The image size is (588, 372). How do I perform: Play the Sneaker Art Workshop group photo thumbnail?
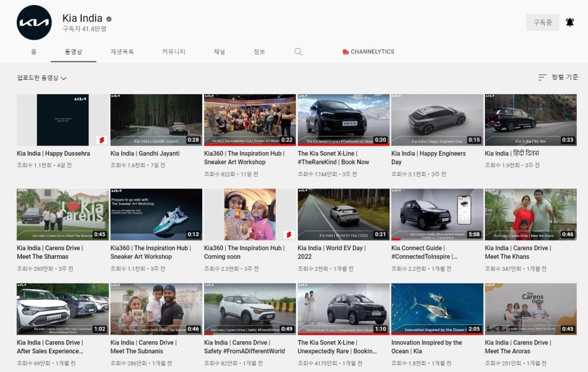coord(250,120)
